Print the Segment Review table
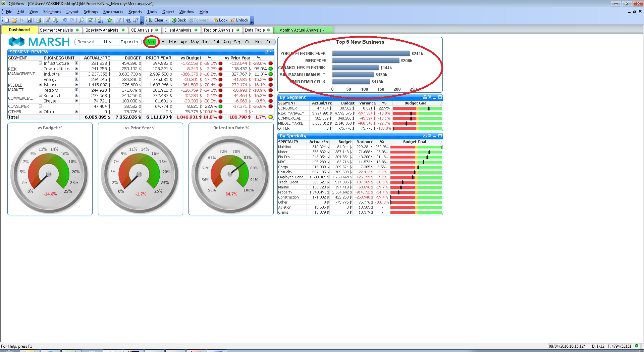The width and height of the screenshot is (644, 352). point(266,52)
